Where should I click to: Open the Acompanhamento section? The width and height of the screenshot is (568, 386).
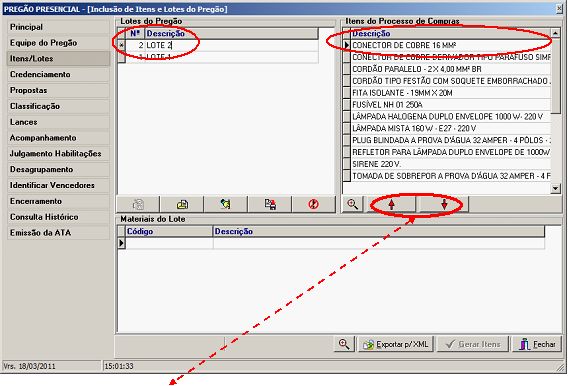click(x=58, y=138)
